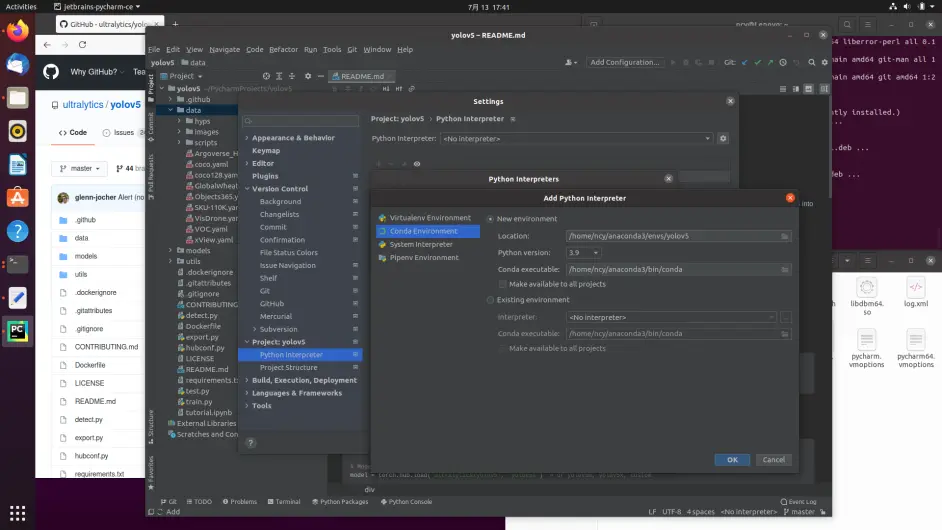Open the Refactor menu

coord(283,50)
